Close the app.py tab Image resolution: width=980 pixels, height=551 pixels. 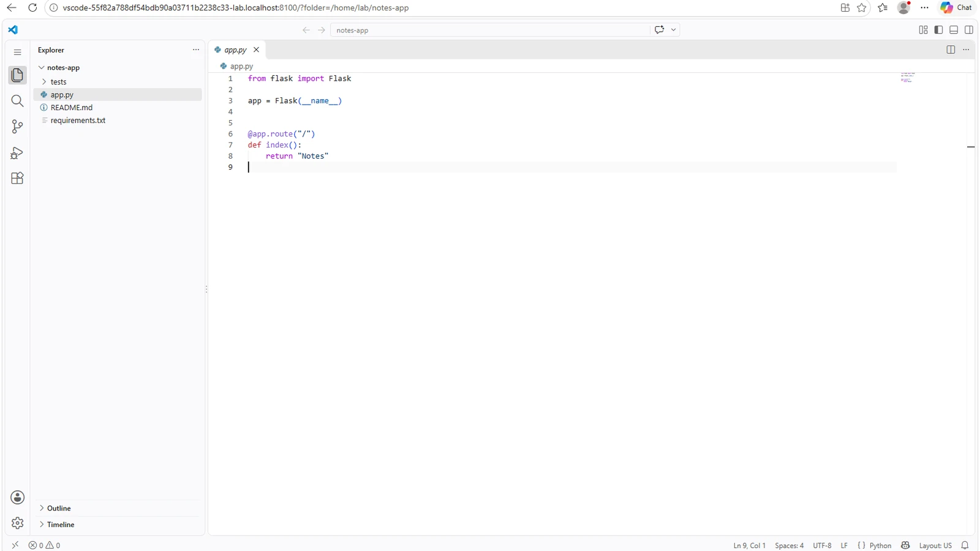pos(257,50)
